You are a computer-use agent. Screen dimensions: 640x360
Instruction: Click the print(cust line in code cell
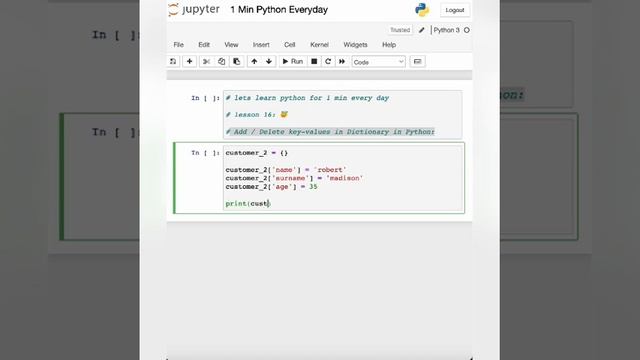[248, 203]
